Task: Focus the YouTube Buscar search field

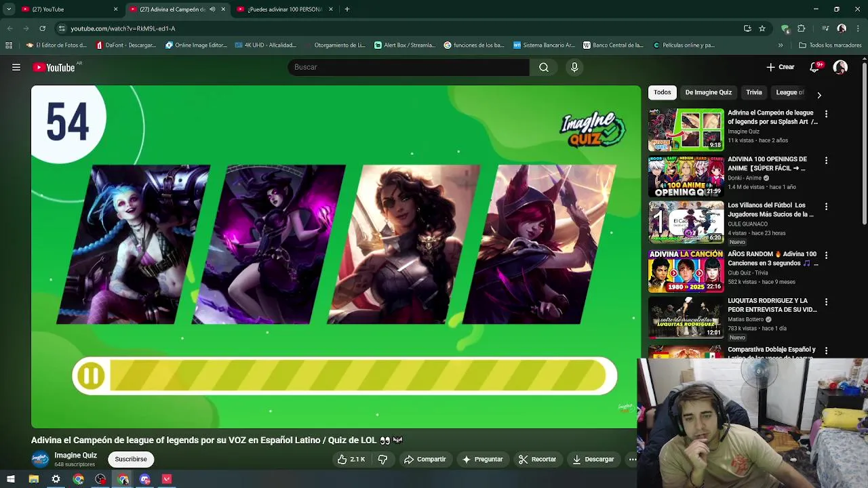Action: click(409, 67)
